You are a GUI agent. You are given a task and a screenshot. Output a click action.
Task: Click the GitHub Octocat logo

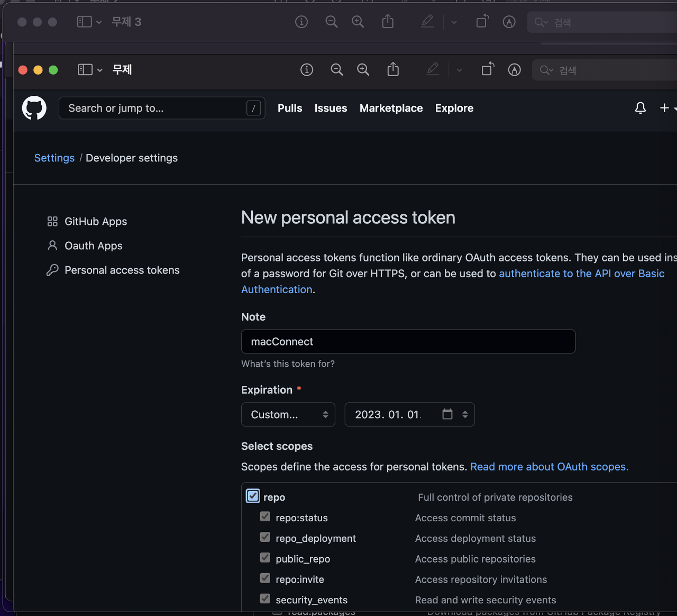pos(34,108)
